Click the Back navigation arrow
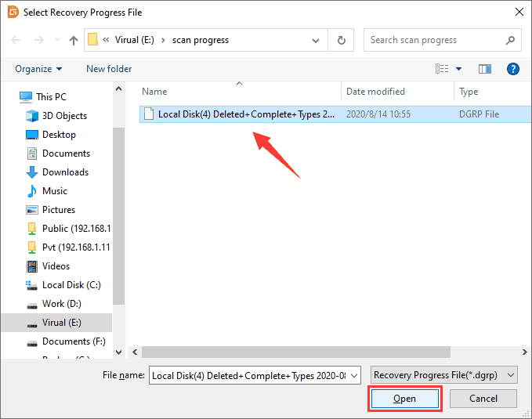This screenshot has height=419, width=532. click(15, 40)
